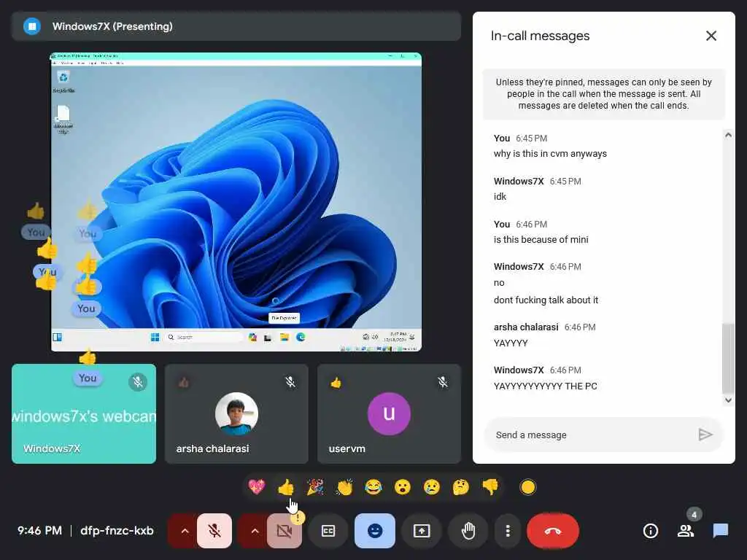Open the reaction skin tone selector
747x560 pixels.
point(528,487)
